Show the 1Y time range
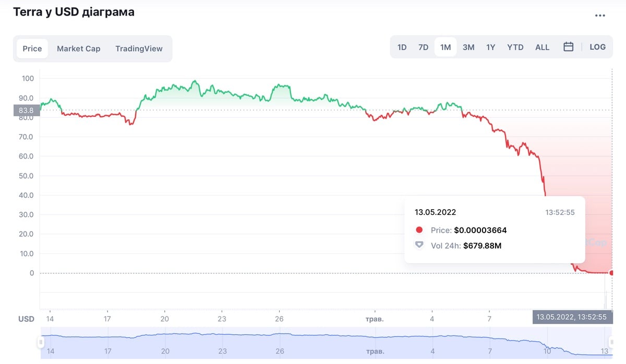The height and width of the screenshot is (364, 626). [491, 47]
